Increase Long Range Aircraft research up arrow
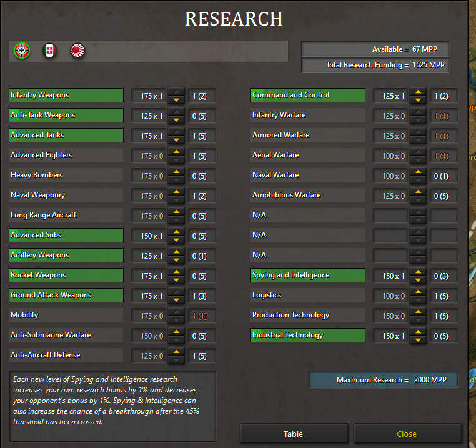Screen dimensions: 476x448 click(x=176, y=212)
